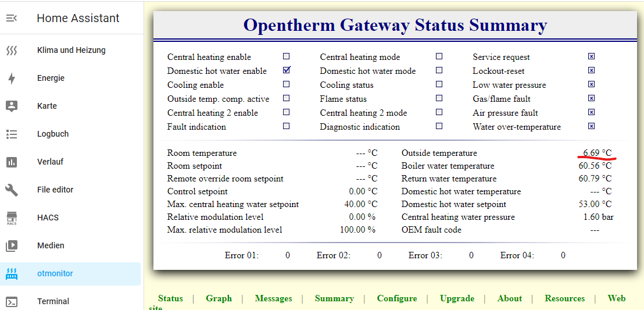
Task: Open HACS from the sidebar
Action: [48, 218]
